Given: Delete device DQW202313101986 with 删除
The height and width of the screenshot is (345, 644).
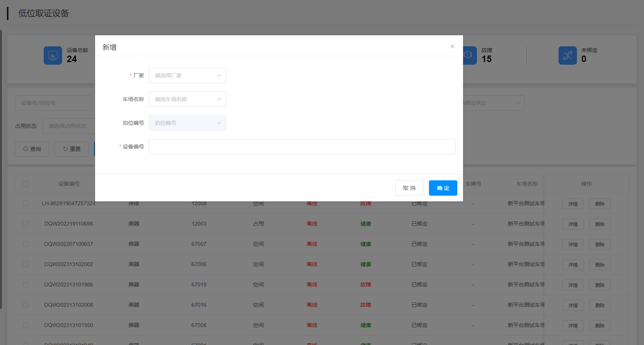Looking at the screenshot, I should pyautogui.click(x=600, y=285).
